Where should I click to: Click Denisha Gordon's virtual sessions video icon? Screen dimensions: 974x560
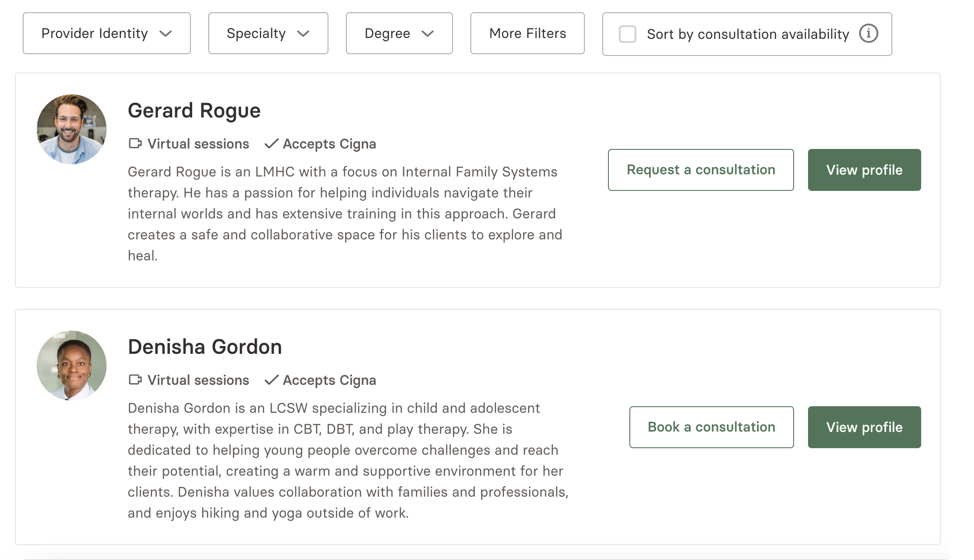point(135,380)
